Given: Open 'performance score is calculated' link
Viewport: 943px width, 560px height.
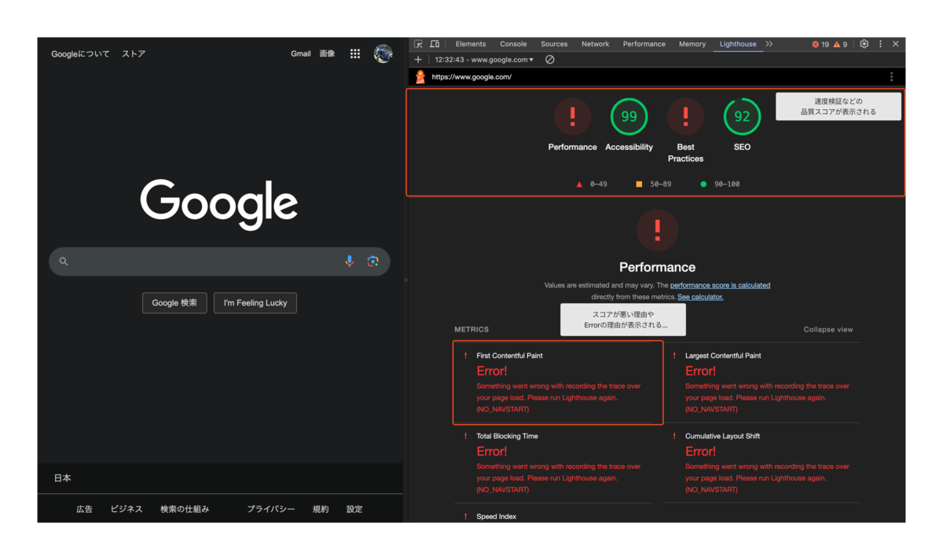Looking at the screenshot, I should click(720, 285).
